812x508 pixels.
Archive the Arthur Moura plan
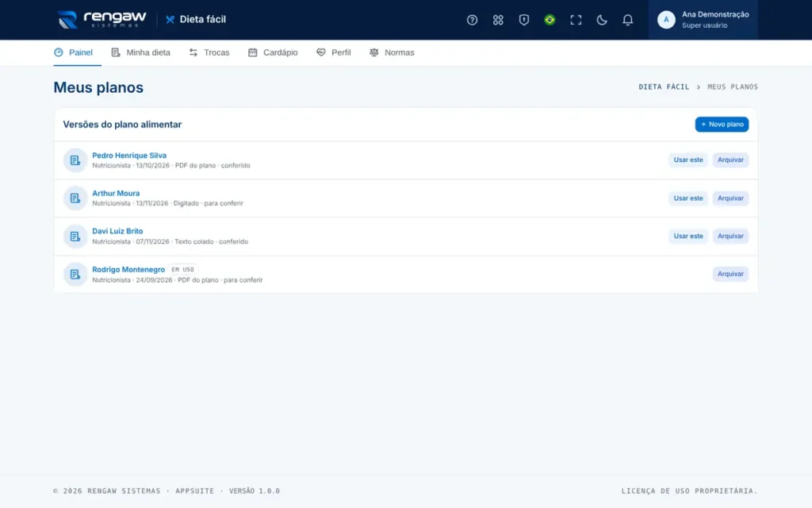(x=730, y=198)
